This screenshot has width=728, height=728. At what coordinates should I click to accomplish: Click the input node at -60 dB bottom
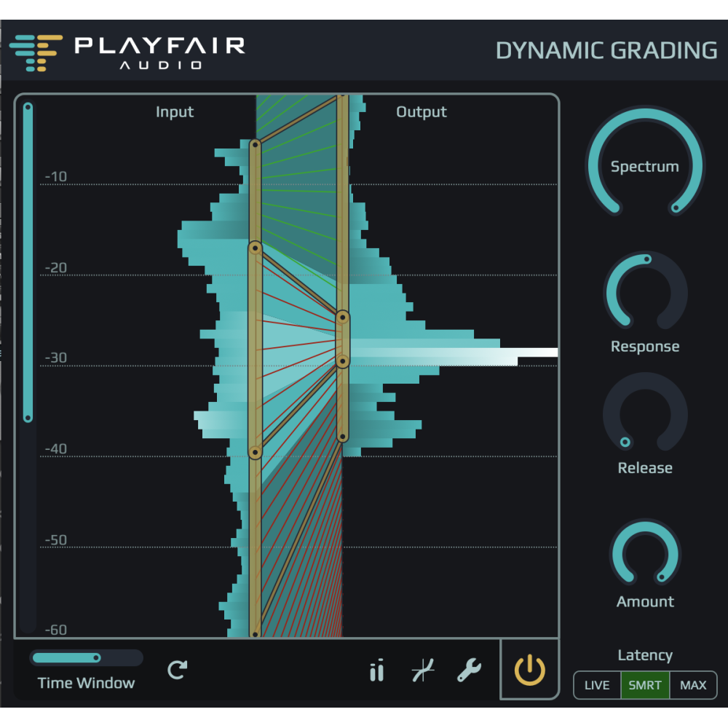click(x=255, y=634)
